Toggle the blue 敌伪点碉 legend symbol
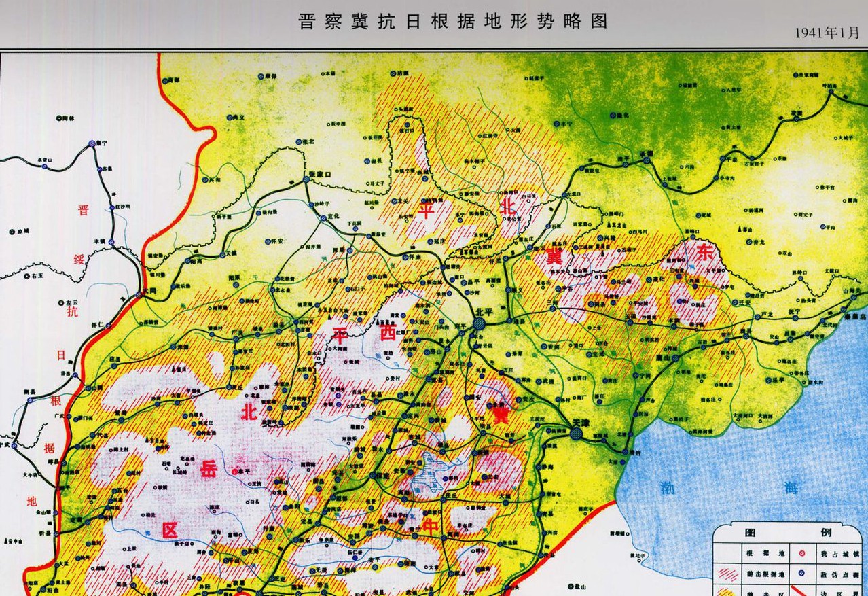The width and height of the screenshot is (868, 596). 801,574
